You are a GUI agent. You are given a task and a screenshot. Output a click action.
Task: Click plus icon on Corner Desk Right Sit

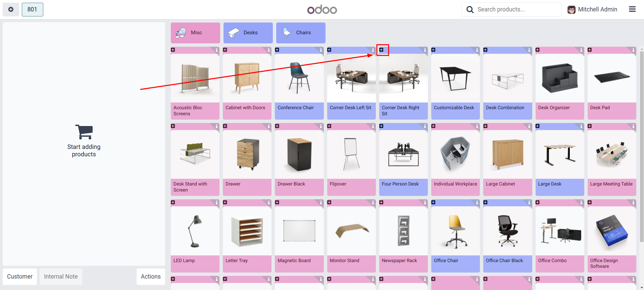coord(381,50)
